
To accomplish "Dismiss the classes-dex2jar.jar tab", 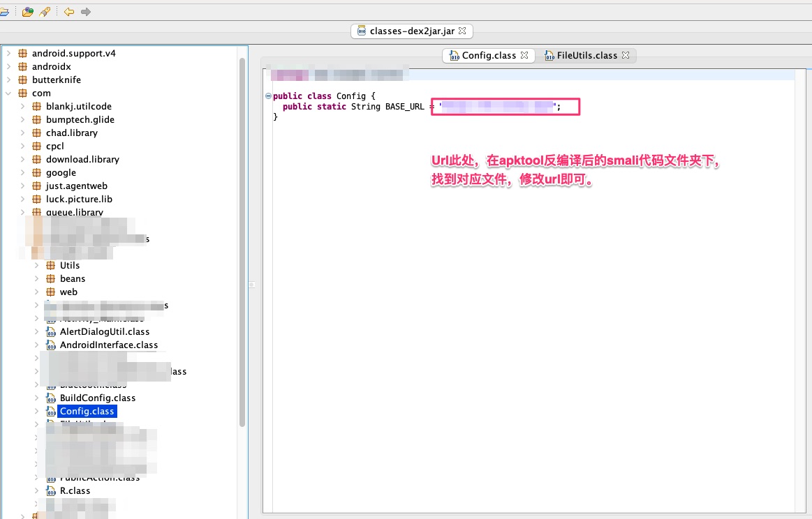I will click(463, 31).
